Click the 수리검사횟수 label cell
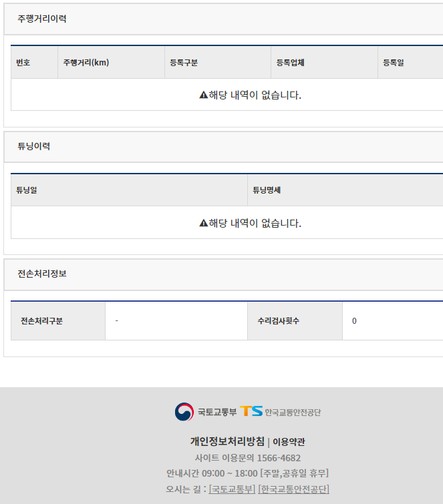The height and width of the screenshot is (504, 443). 295,321
